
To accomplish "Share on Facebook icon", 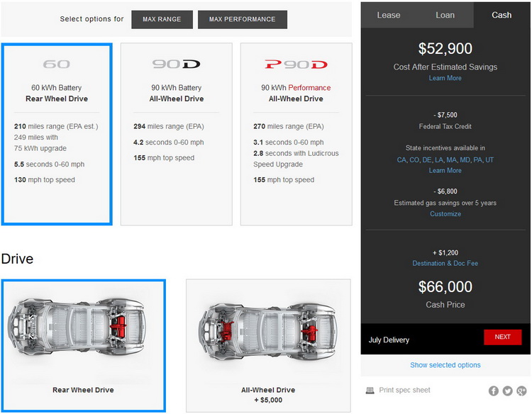I will (x=494, y=391).
